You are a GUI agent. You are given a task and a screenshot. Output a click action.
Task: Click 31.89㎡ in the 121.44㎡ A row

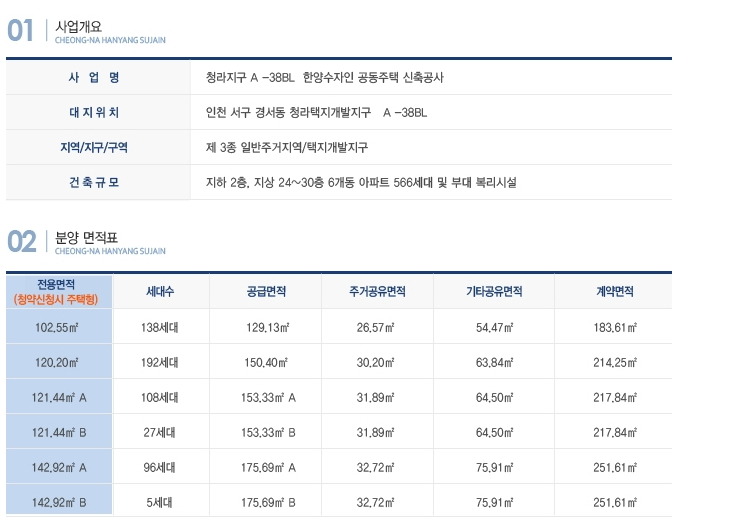tap(376, 398)
